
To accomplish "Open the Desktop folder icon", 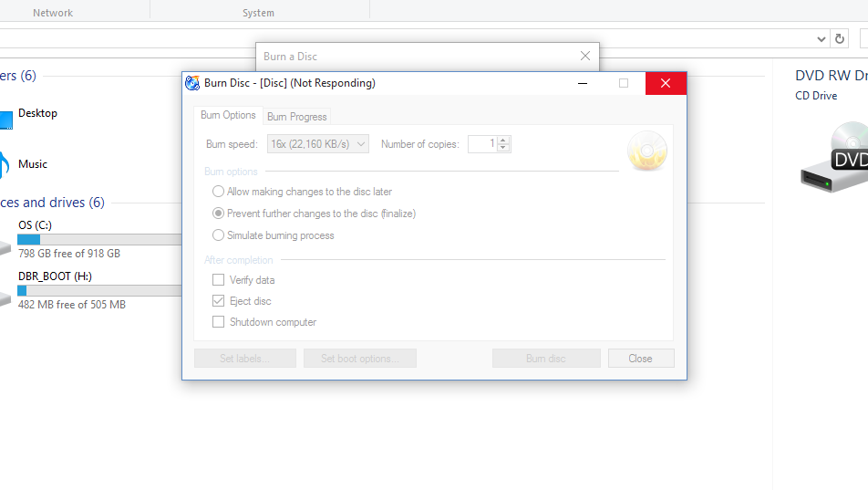I will (x=6, y=120).
